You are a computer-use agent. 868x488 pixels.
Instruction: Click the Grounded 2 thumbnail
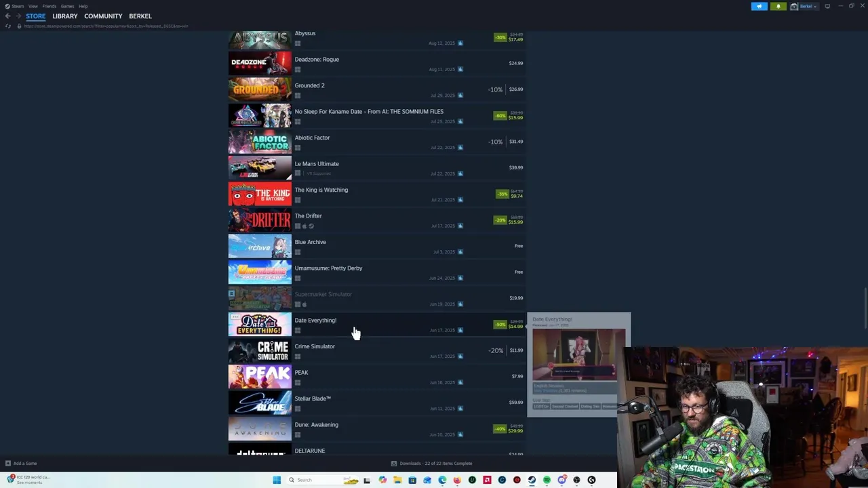point(260,89)
